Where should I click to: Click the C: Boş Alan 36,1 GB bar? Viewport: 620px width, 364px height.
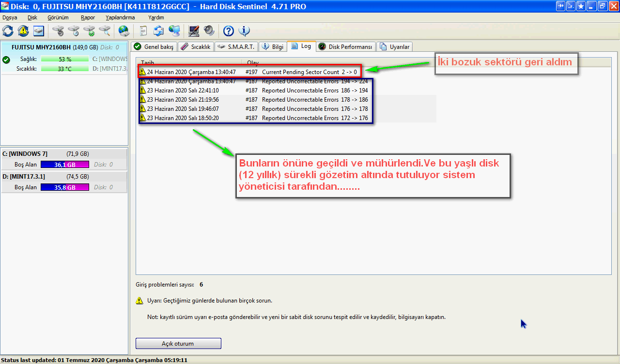pyautogui.click(x=65, y=165)
